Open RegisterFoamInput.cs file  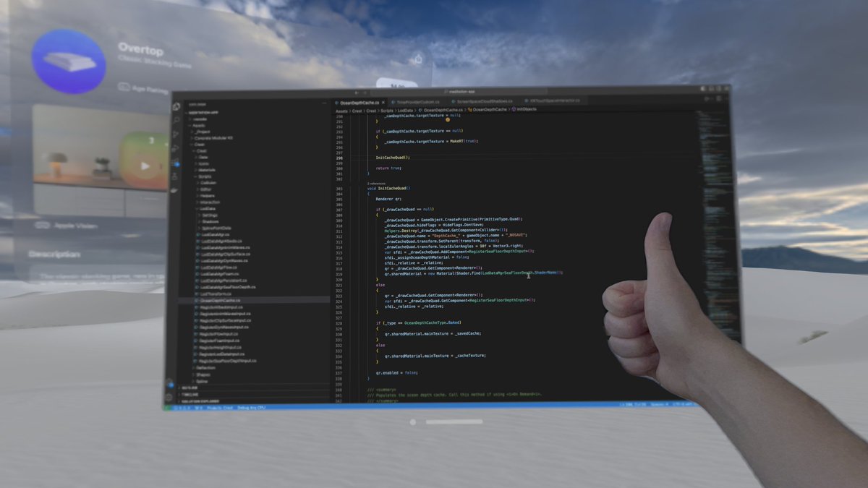[218, 341]
